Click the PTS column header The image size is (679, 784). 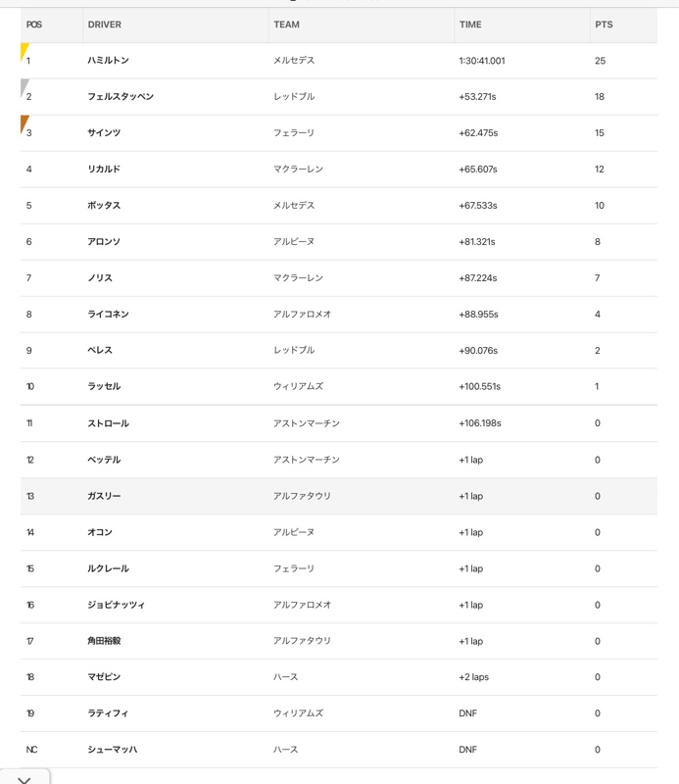click(604, 24)
